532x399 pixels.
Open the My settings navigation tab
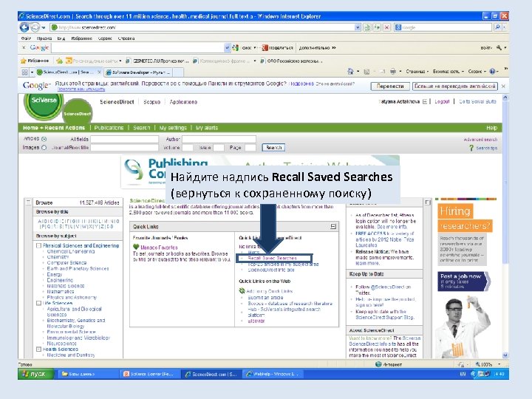click(x=173, y=128)
